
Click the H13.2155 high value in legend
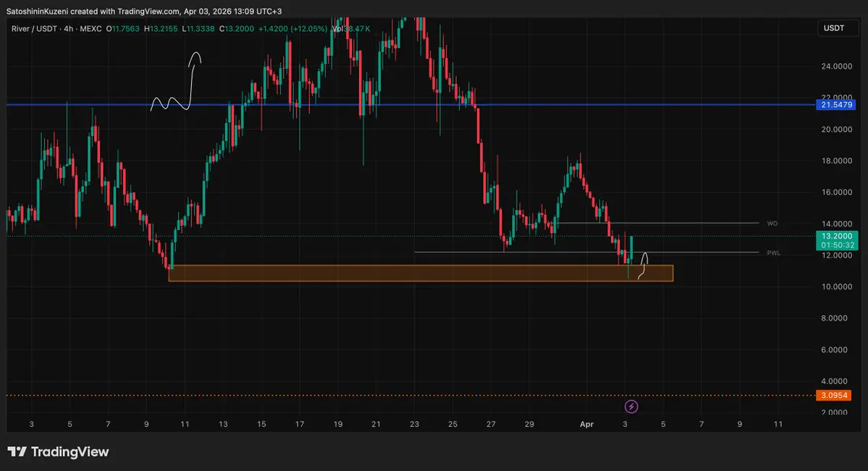coord(161,29)
